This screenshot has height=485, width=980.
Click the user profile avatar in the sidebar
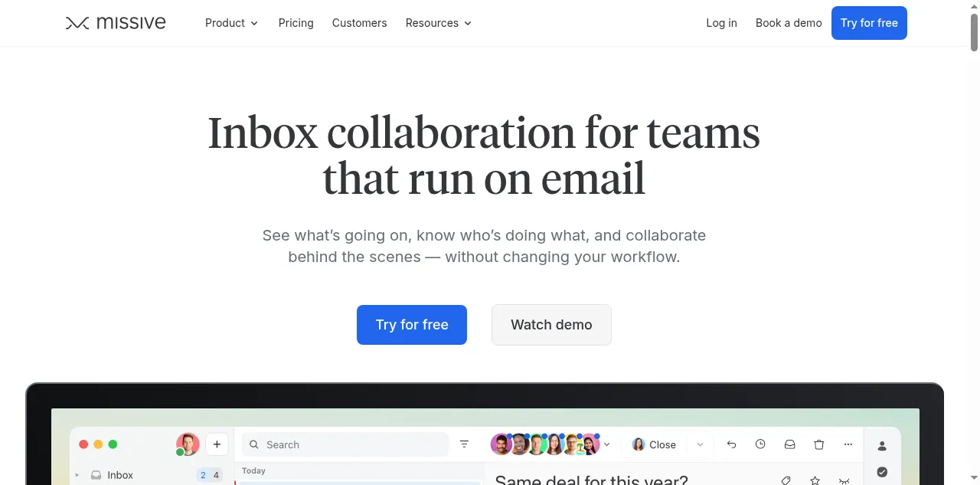pyautogui.click(x=188, y=444)
